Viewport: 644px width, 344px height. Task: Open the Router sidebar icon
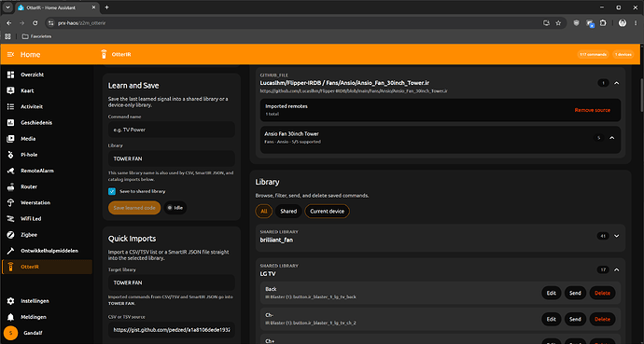pyautogui.click(x=10, y=186)
